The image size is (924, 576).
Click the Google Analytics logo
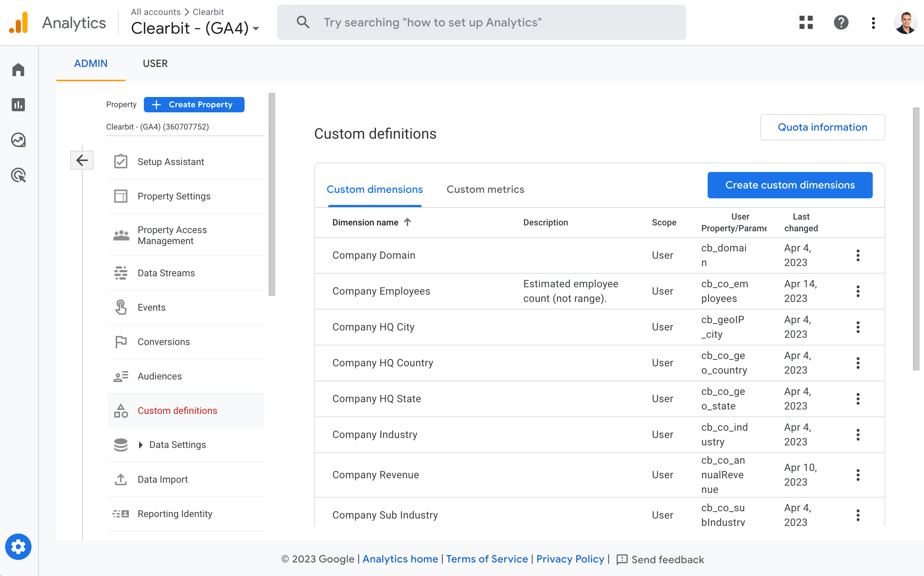(19, 22)
